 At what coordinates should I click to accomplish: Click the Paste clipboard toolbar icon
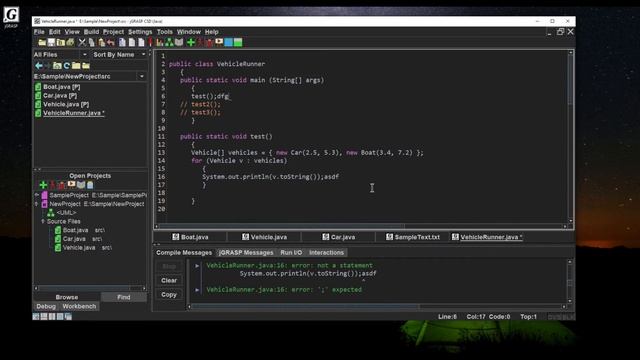(102, 42)
